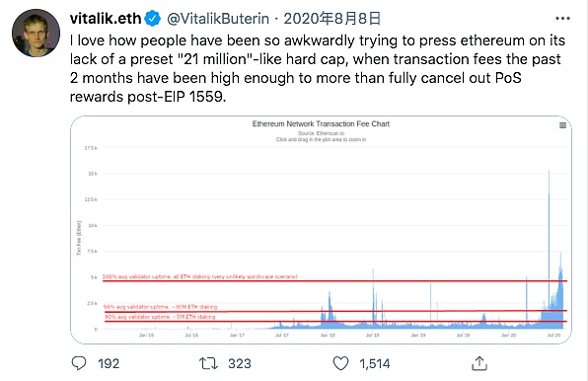Screen dimensions: 588x381
Task: Open the @VitalikButerin handle link
Action: coord(218,19)
